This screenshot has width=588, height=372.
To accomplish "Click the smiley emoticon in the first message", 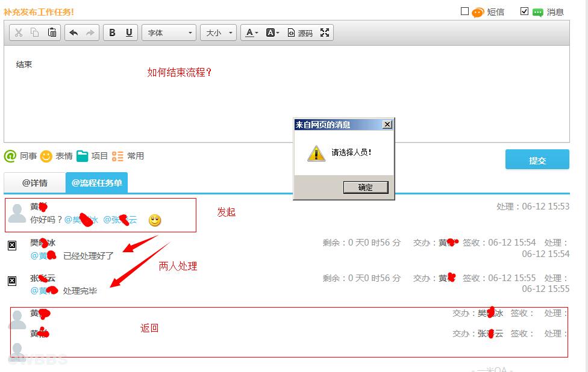I will [155, 220].
